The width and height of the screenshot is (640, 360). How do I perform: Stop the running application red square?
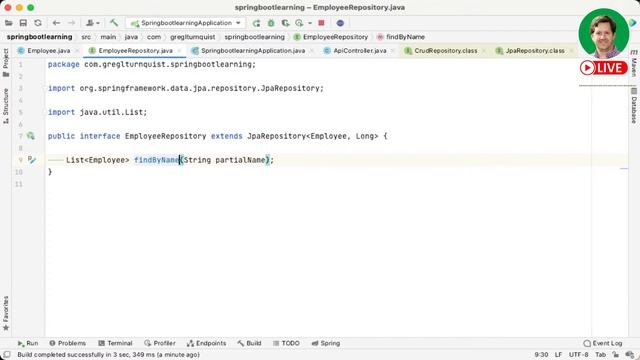coord(321,23)
